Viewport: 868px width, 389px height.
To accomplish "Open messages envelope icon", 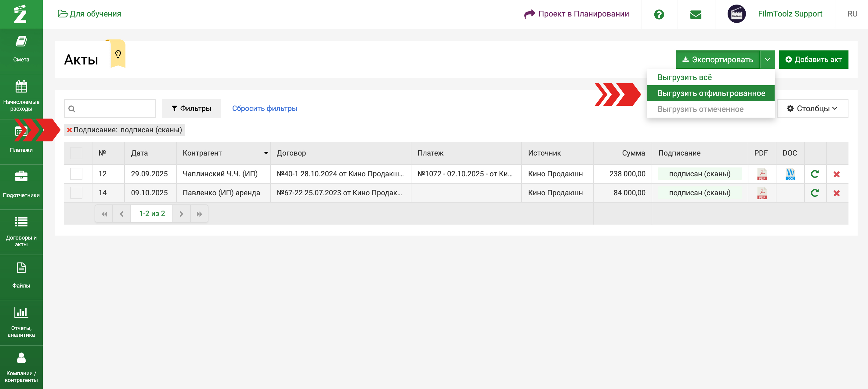I will (696, 14).
